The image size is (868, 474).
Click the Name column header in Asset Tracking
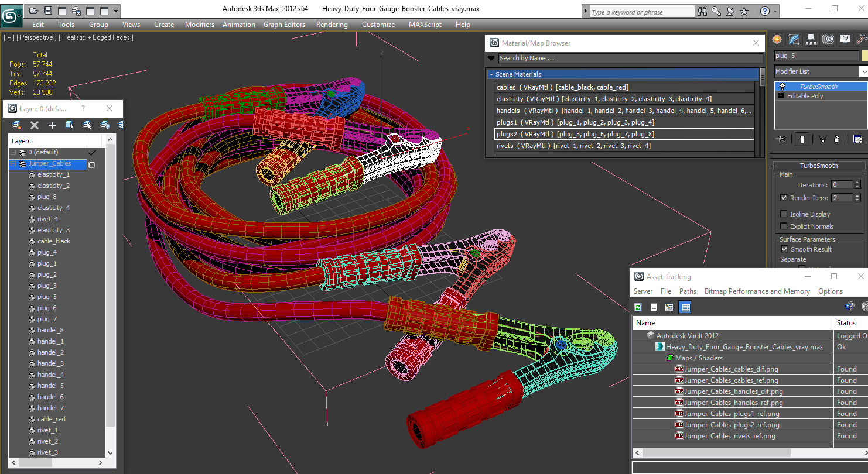(733, 323)
